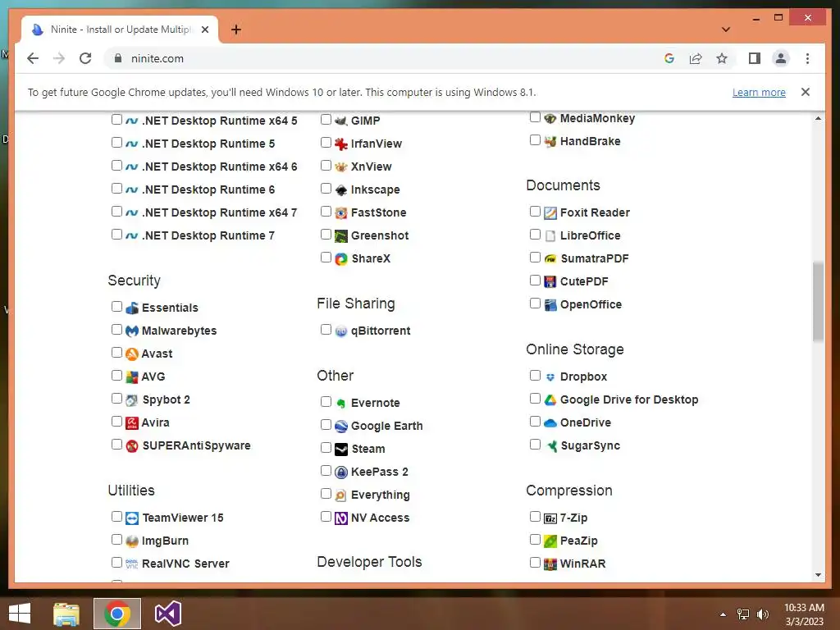Check the Malwarebytes checkbox

point(116,330)
